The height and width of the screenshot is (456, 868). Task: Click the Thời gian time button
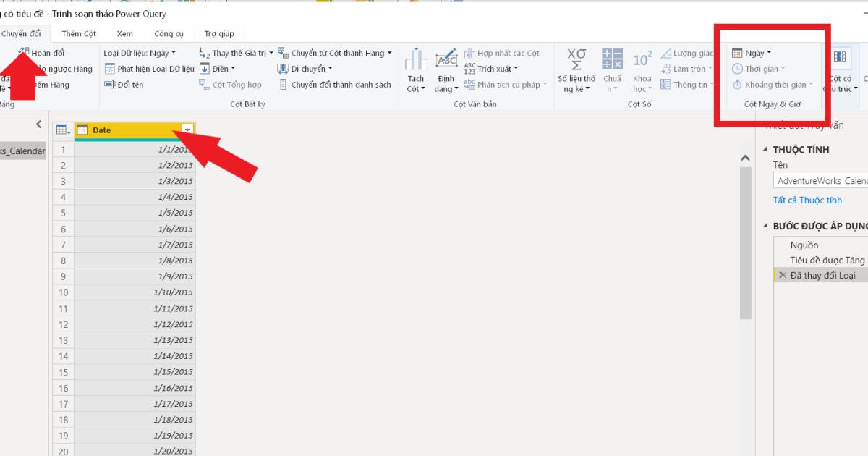759,69
